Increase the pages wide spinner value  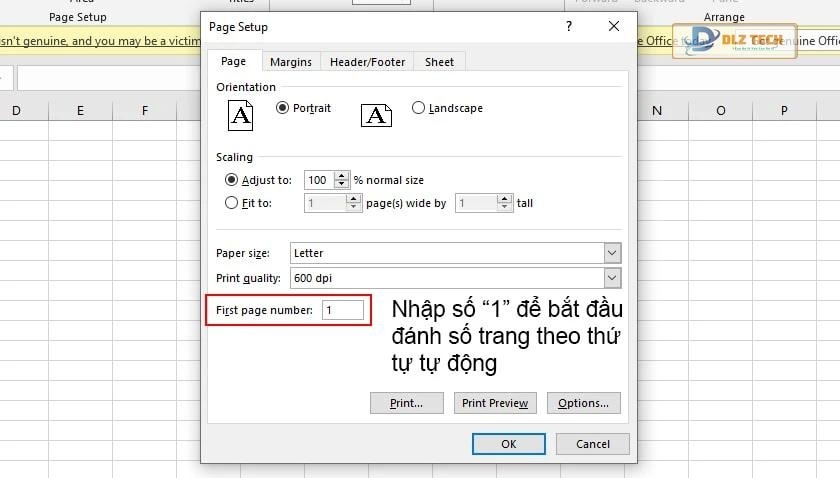click(x=354, y=198)
